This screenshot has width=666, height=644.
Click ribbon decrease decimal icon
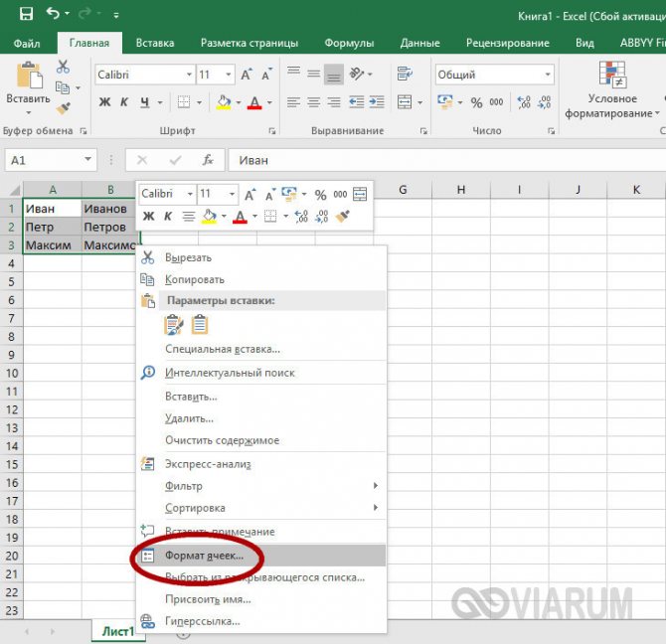[544, 102]
